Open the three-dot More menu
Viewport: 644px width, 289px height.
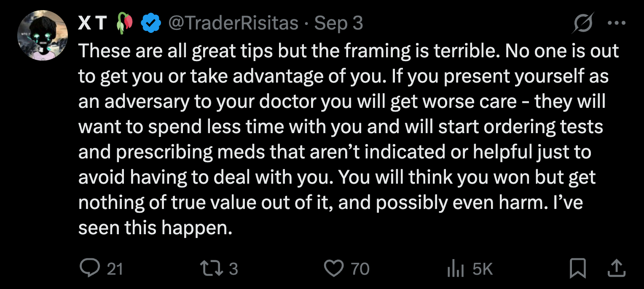pos(616,23)
